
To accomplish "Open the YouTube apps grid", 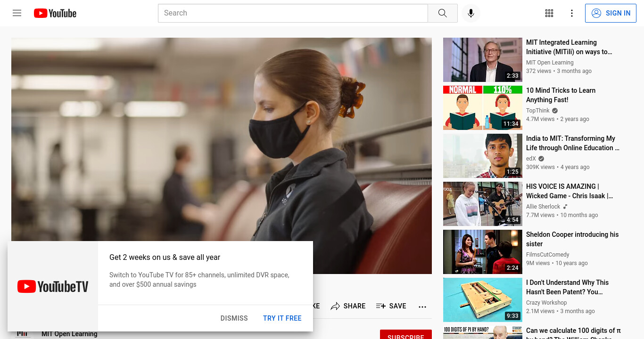I will pyautogui.click(x=549, y=13).
